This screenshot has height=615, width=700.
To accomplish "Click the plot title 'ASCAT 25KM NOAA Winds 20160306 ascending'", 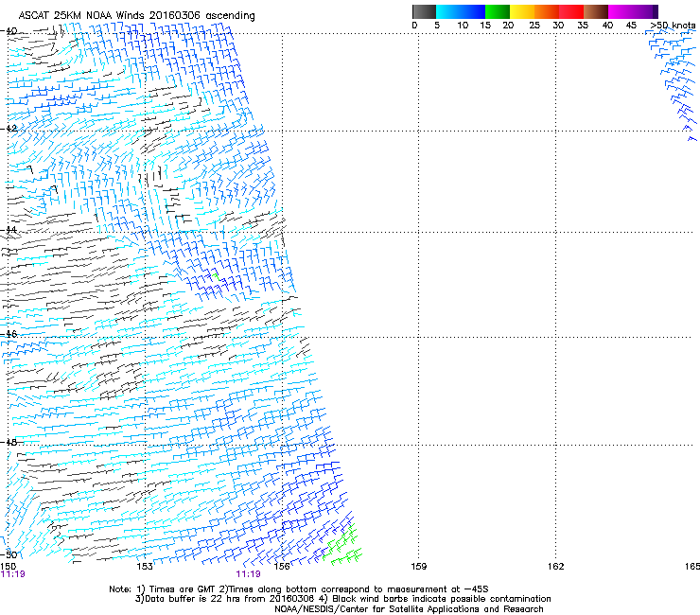I will 136,16.
